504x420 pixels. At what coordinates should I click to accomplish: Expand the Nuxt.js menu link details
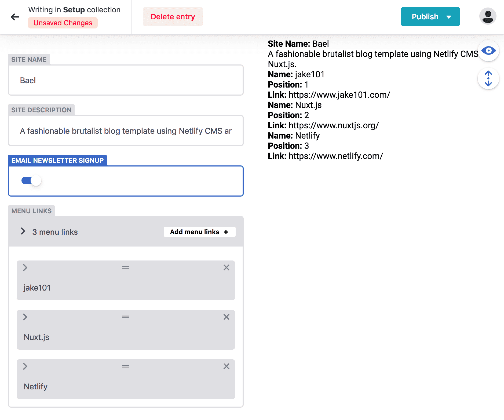(x=25, y=317)
